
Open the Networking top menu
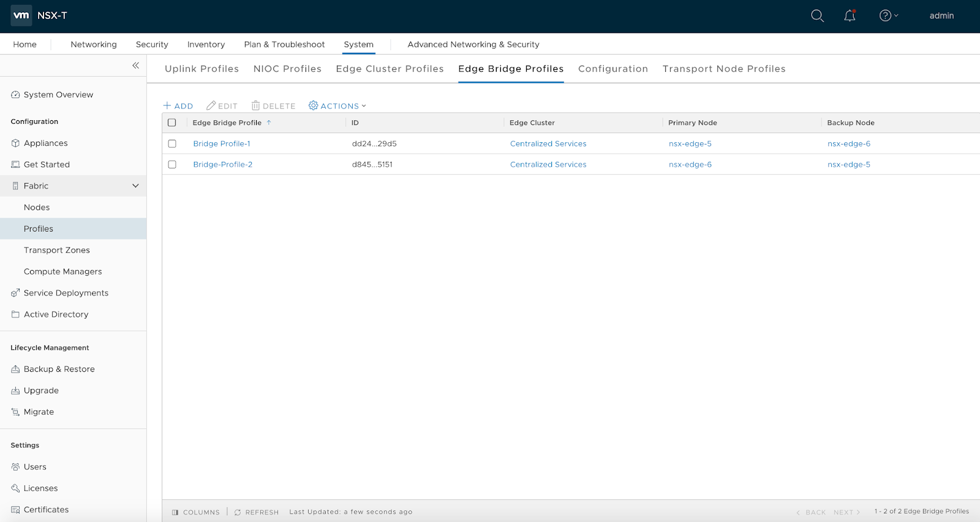coord(93,45)
